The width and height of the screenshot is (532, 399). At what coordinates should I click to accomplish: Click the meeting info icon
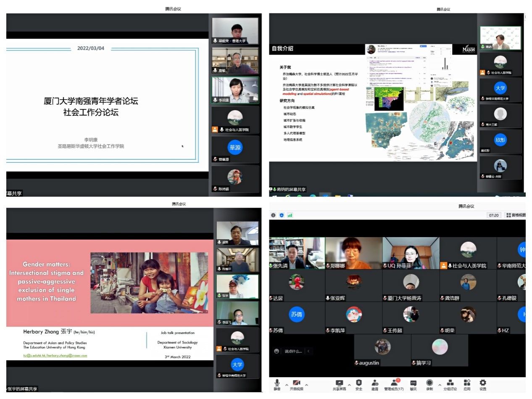(x=273, y=215)
